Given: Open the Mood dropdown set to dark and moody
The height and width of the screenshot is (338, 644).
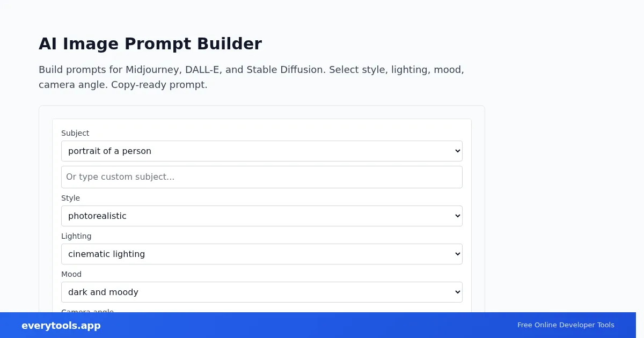Looking at the screenshot, I should 261,292.
